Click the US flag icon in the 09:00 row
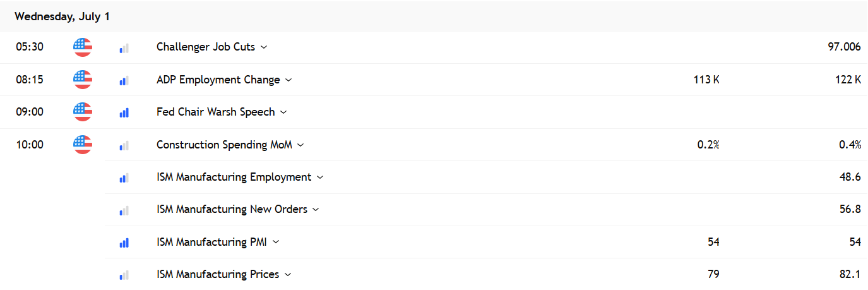868x290 pixels. (x=83, y=112)
